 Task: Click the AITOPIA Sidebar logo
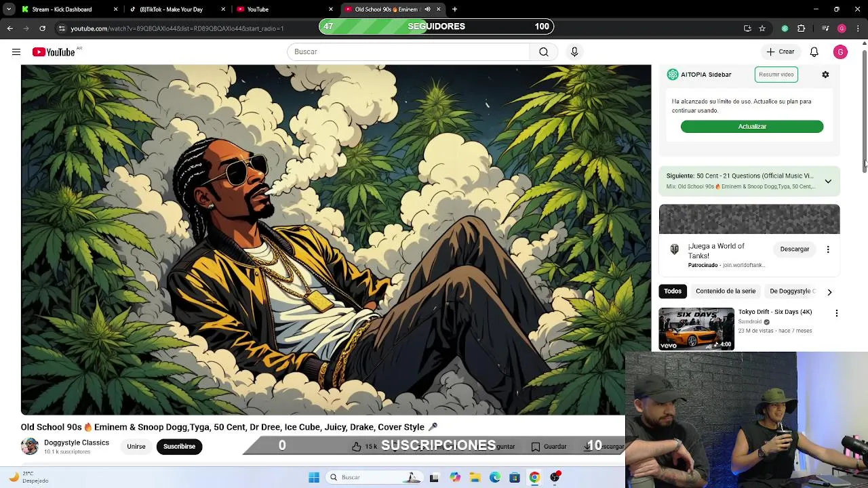[x=673, y=75]
